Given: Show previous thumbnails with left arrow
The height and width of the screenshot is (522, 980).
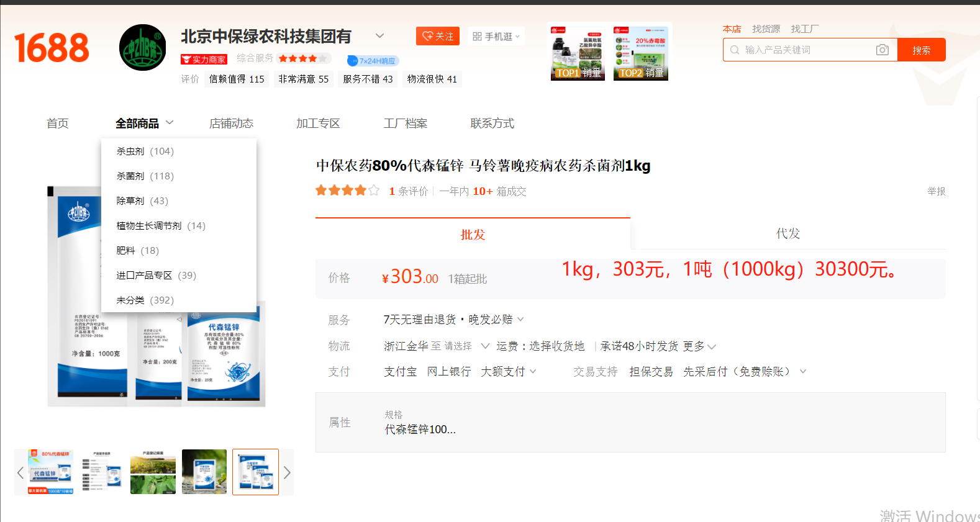Looking at the screenshot, I should pyautogui.click(x=20, y=473).
